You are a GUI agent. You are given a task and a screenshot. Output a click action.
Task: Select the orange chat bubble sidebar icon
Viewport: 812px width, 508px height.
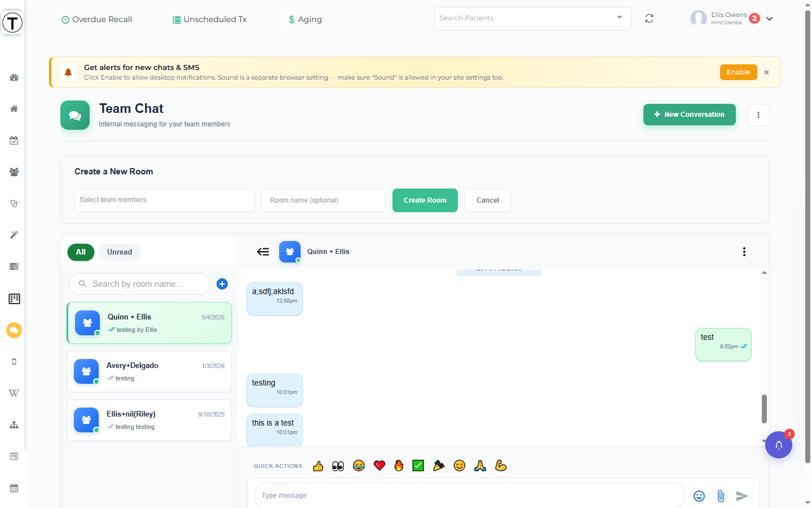[14, 330]
